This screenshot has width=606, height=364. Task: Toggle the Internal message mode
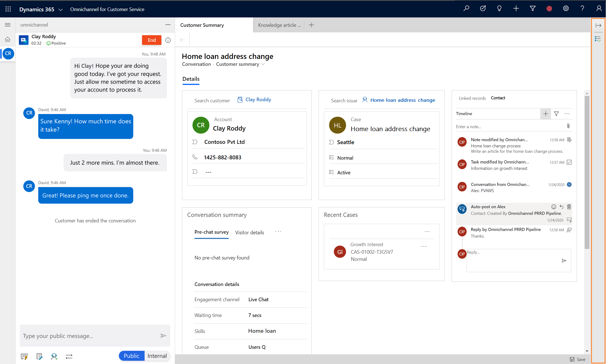pos(157,355)
